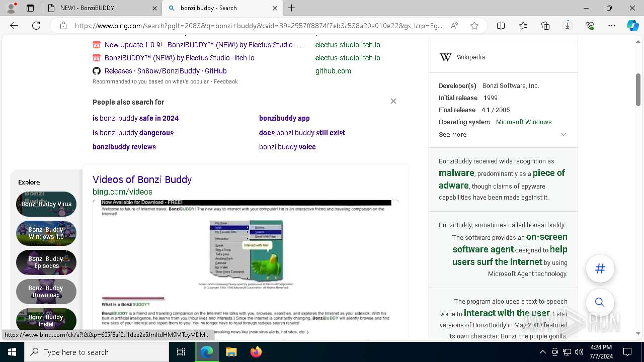
Task: Click the Feedback link
Action: pos(226,81)
